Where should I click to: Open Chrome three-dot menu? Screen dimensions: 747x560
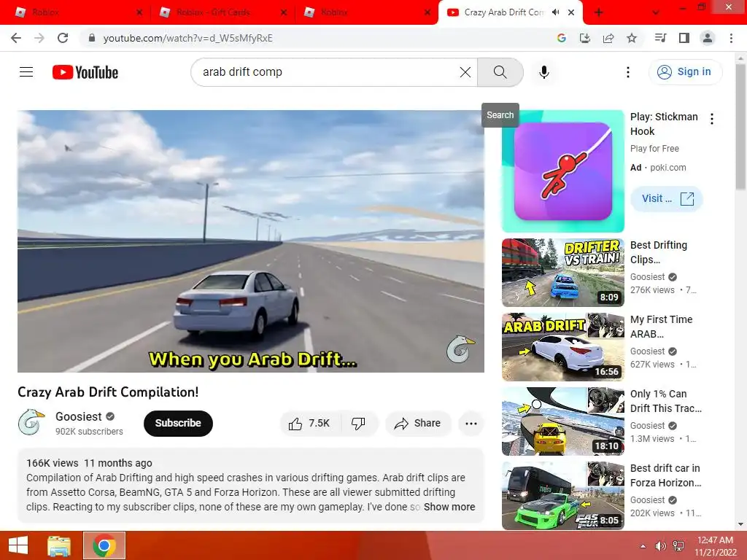pyautogui.click(x=731, y=38)
